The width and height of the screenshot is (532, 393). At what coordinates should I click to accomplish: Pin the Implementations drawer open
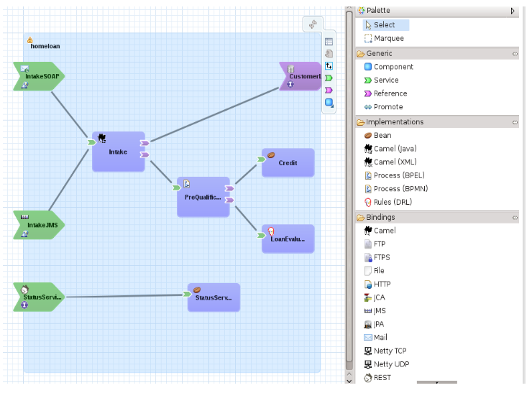point(515,122)
